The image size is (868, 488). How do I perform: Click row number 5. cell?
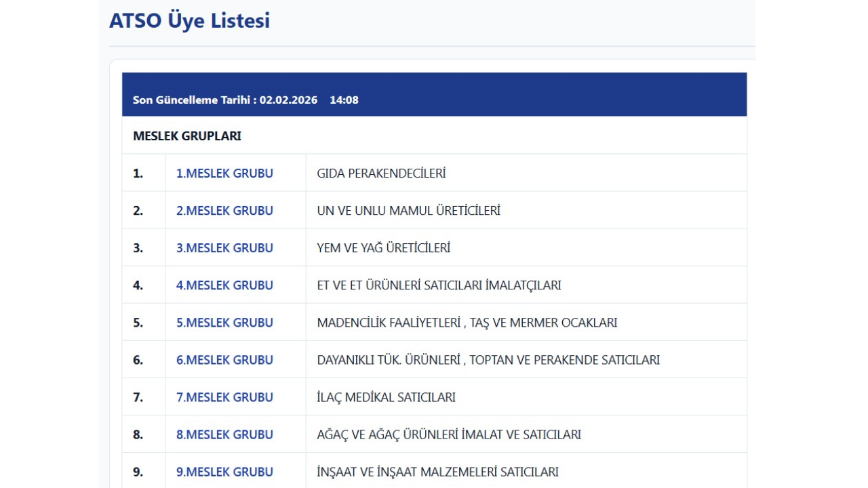(x=144, y=322)
